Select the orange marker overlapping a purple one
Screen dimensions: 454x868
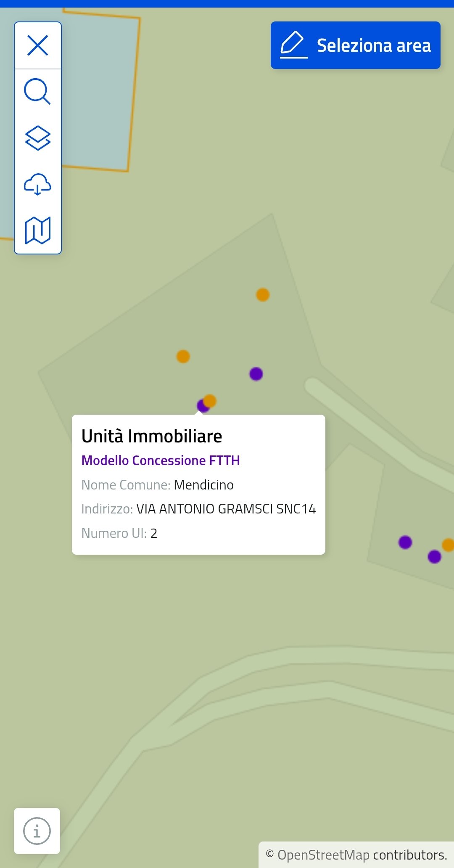(210, 400)
